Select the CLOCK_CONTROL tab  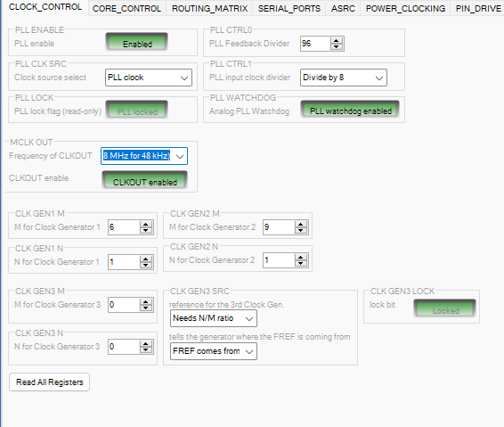(45, 7)
